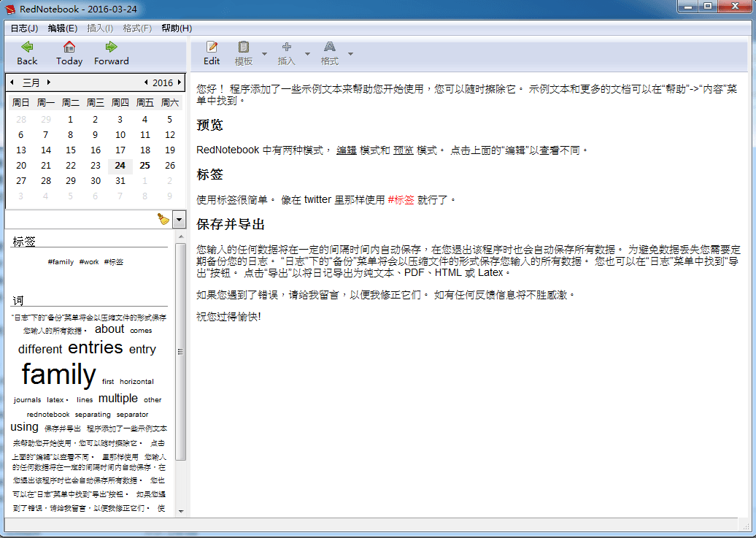
Task: Select March 1 in the calendar
Action: pos(70,119)
